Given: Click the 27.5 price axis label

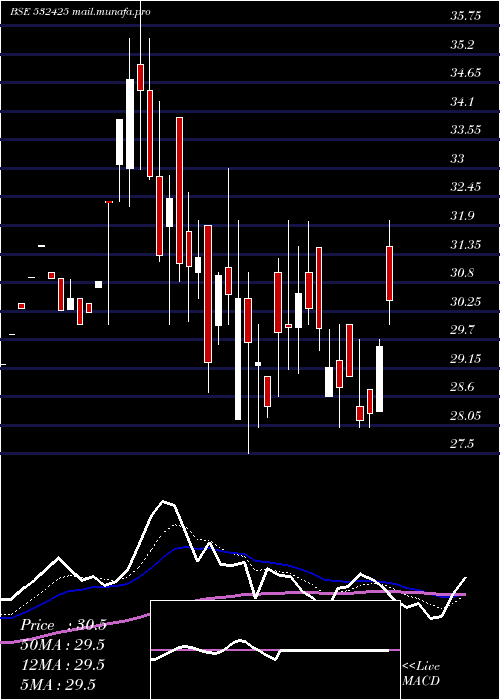Looking at the screenshot, I should click(463, 444).
